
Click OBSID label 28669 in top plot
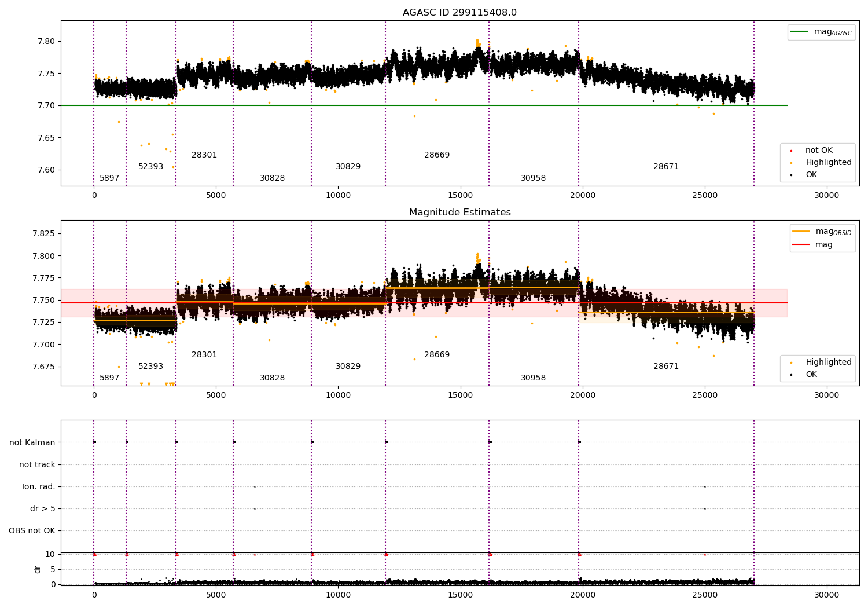(437, 155)
